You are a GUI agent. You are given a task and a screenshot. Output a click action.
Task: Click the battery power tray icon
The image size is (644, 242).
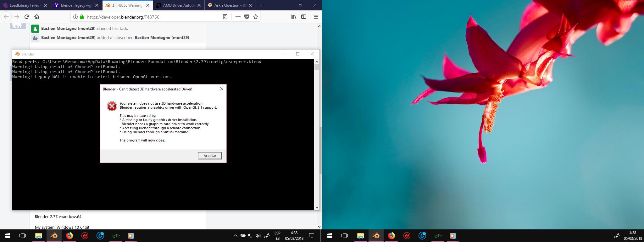[243, 236]
